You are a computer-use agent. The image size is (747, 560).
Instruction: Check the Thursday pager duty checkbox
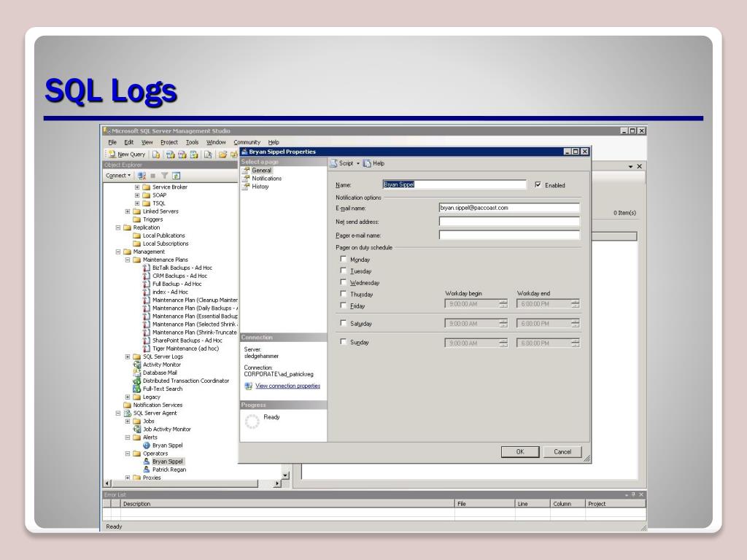click(x=343, y=294)
